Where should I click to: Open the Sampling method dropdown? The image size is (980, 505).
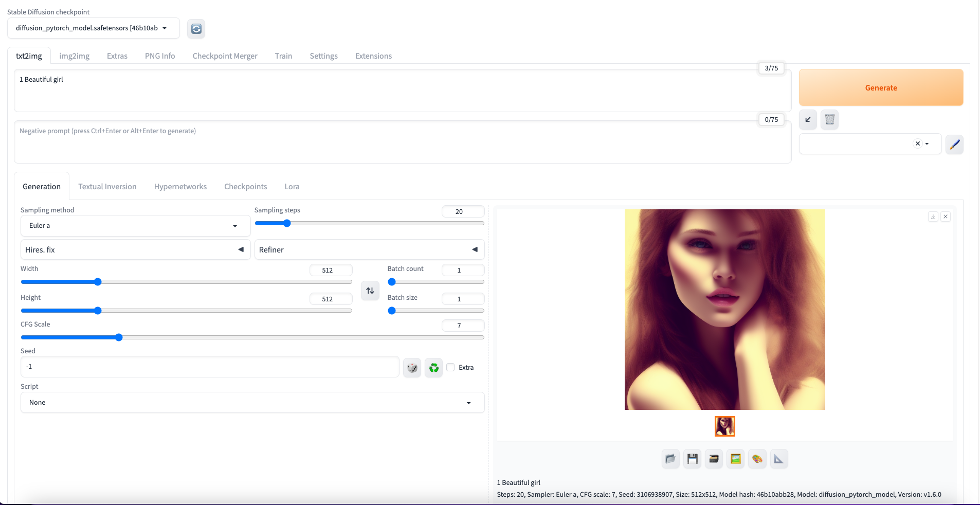(x=135, y=226)
